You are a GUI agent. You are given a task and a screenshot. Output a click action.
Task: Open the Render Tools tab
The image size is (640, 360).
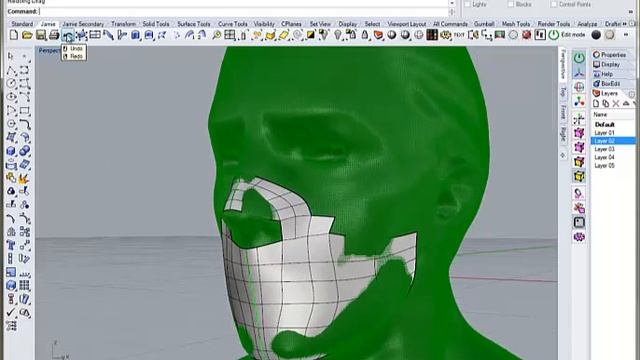pos(553,24)
